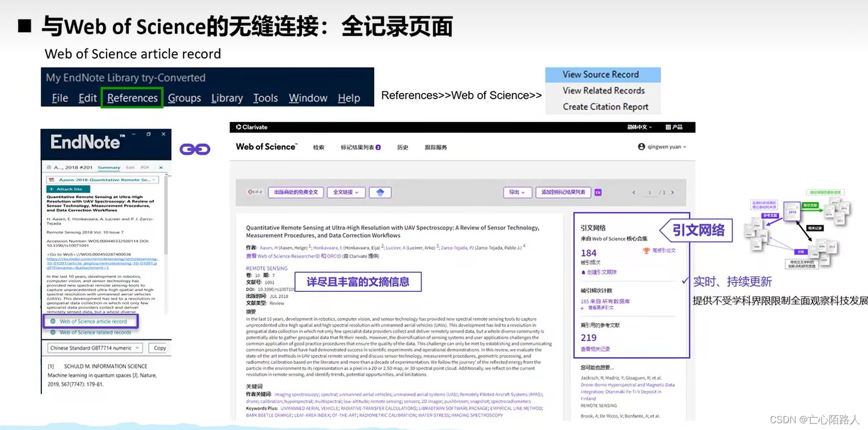Open 查看 Web of Science ResearcherID 和 ORCID link
868x430 pixels.
coord(293,256)
